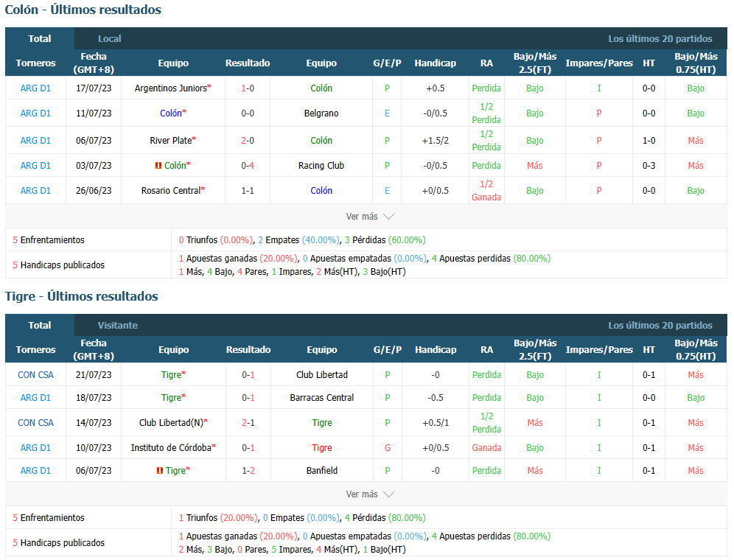Click the 1-1 result of Rosario Central

coord(248,191)
